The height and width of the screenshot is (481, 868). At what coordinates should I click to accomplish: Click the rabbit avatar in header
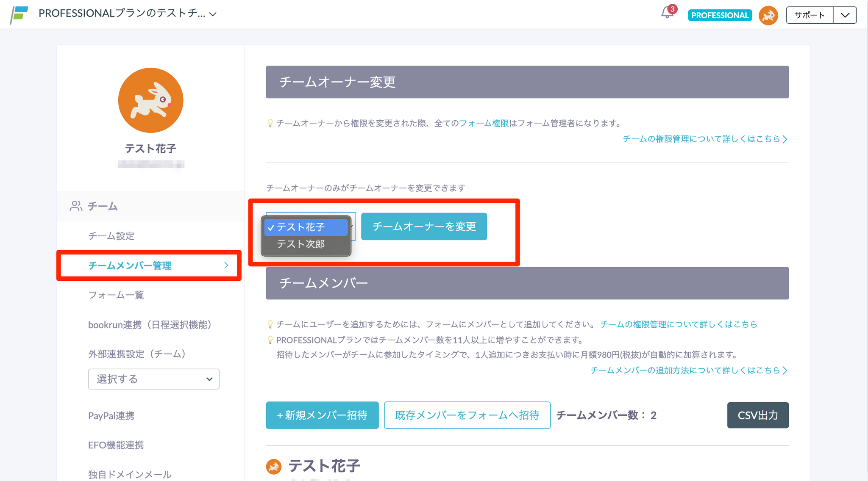click(768, 15)
